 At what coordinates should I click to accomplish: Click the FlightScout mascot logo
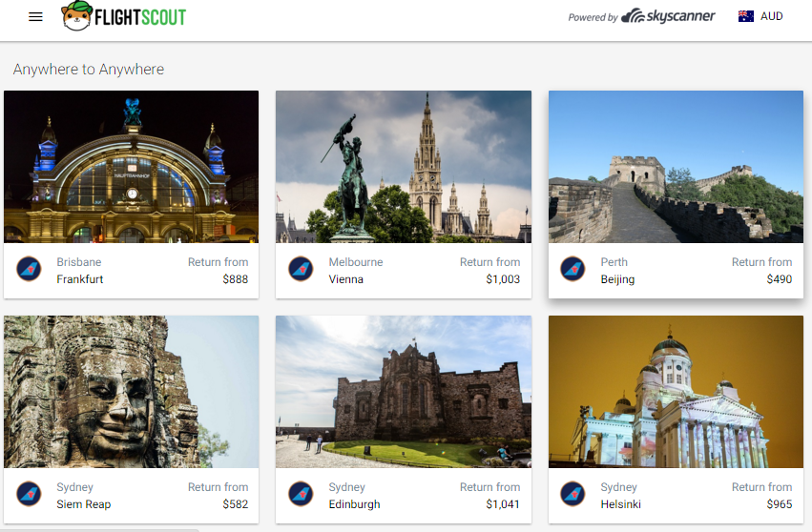pos(77,16)
